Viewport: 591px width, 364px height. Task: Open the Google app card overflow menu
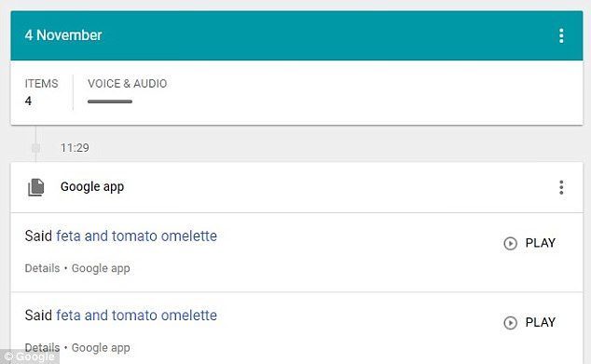(x=561, y=187)
